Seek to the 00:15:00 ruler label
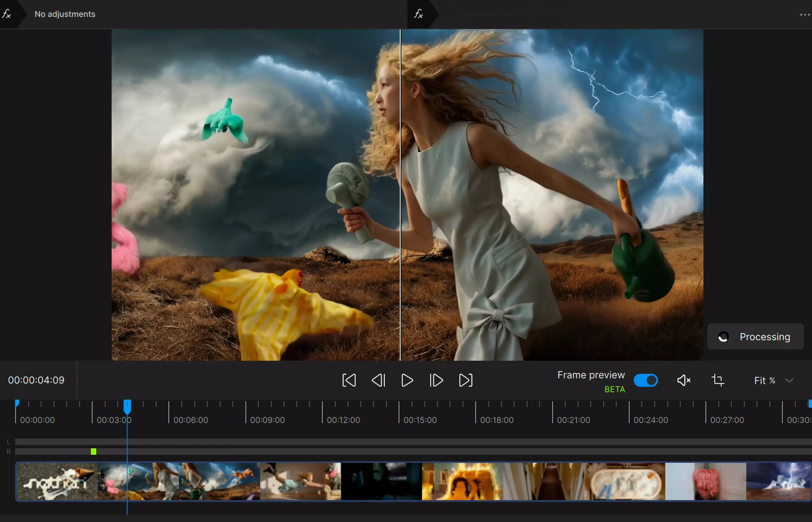The image size is (812, 522). click(420, 420)
